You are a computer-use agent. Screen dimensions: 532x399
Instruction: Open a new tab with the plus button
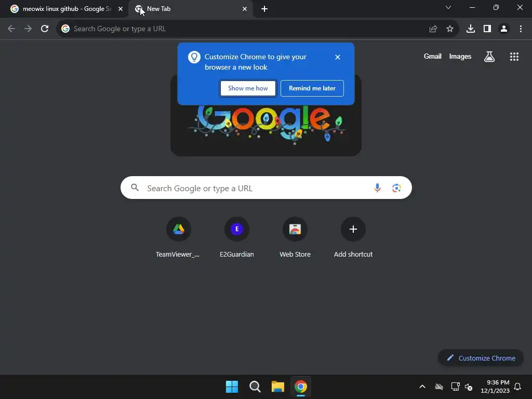(x=264, y=9)
